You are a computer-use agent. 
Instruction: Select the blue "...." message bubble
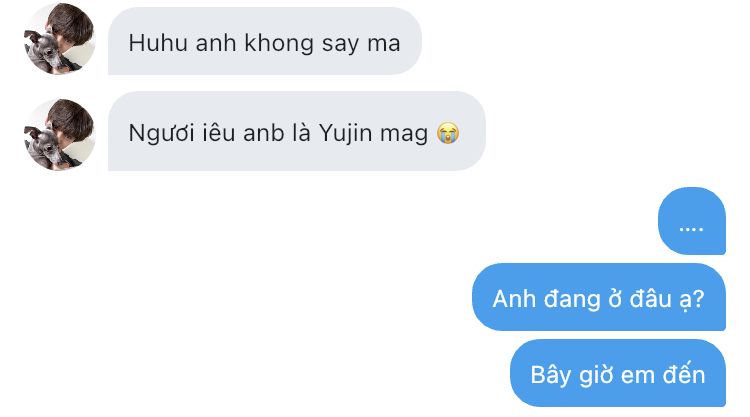click(692, 221)
